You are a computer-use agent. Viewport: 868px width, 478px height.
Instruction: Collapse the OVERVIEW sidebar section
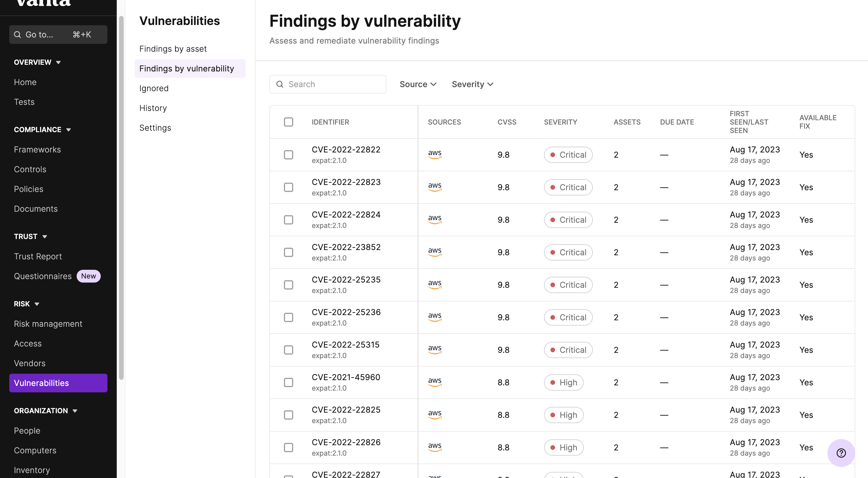[x=37, y=62]
